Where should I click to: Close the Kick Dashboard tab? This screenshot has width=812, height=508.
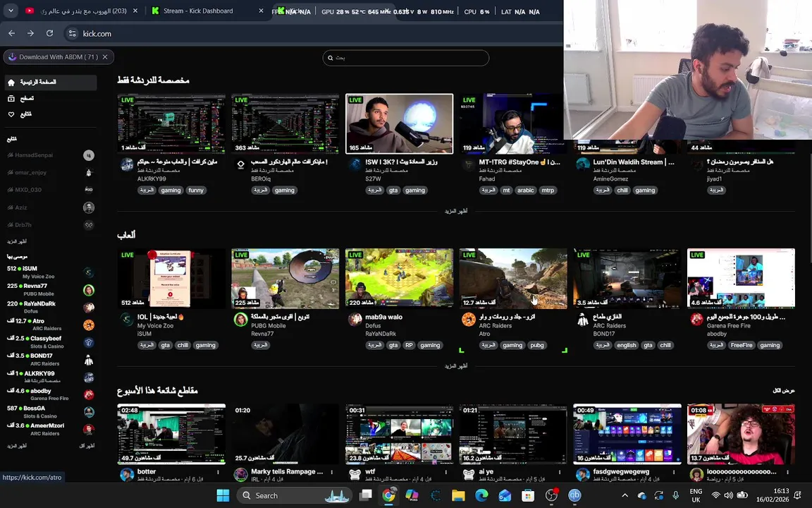261,11
